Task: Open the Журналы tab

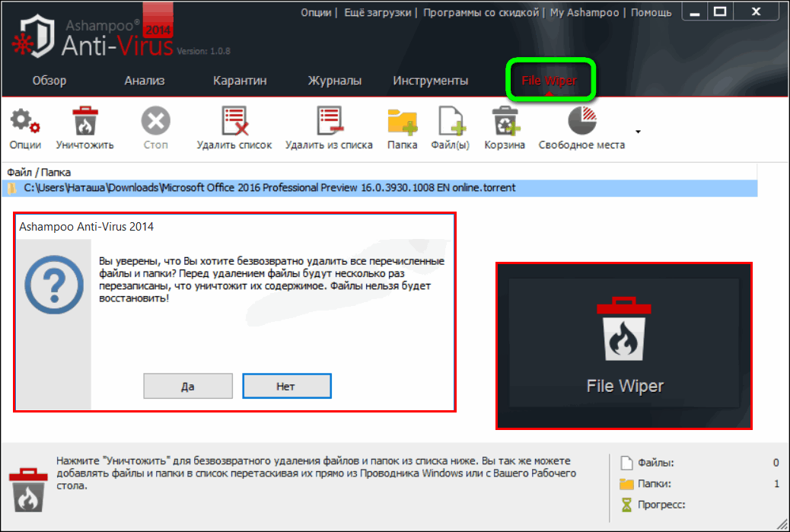Action: point(335,81)
